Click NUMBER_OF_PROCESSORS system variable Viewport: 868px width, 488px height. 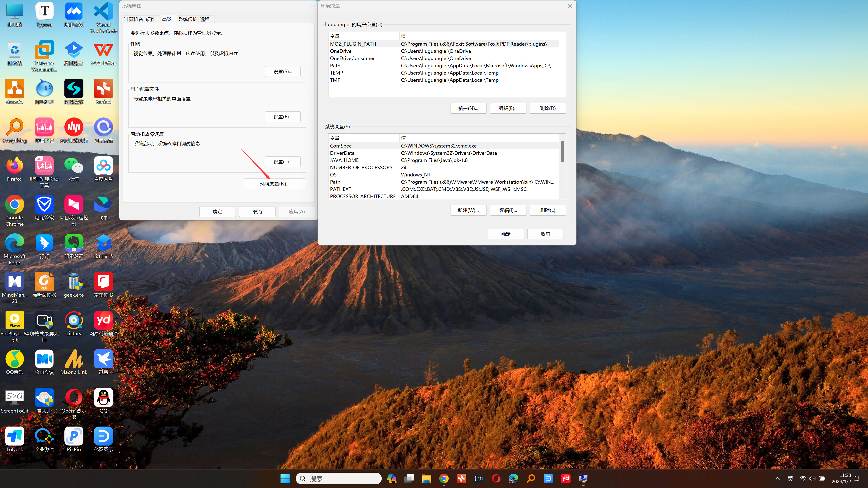(361, 167)
